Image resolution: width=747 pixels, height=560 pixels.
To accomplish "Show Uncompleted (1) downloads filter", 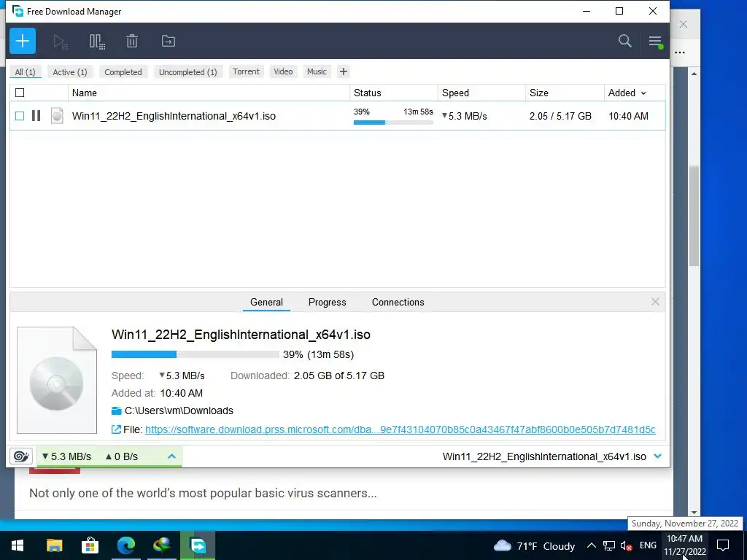I will coord(187,72).
